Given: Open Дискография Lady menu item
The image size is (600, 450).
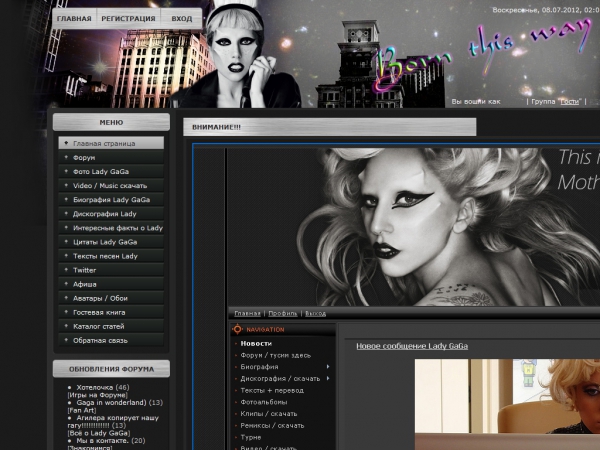Looking at the screenshot, I should tap(111, 214).
